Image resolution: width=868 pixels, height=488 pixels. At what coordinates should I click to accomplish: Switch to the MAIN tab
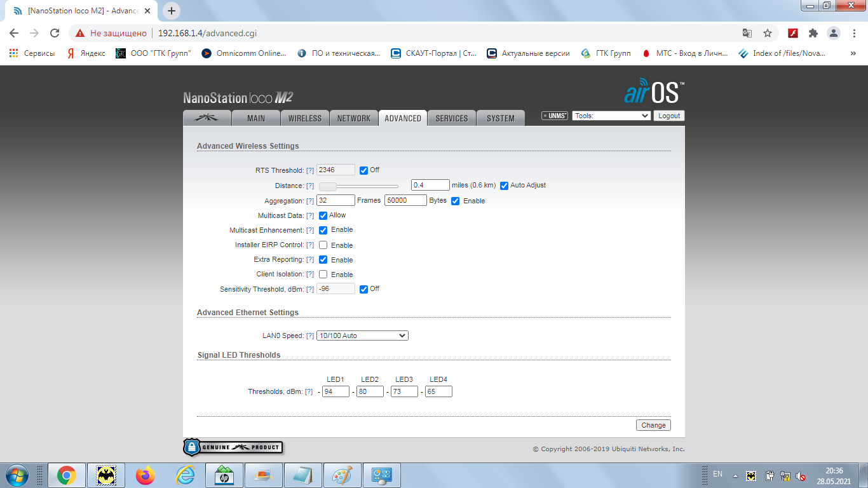pyautogui.click(x=256, y=118)
